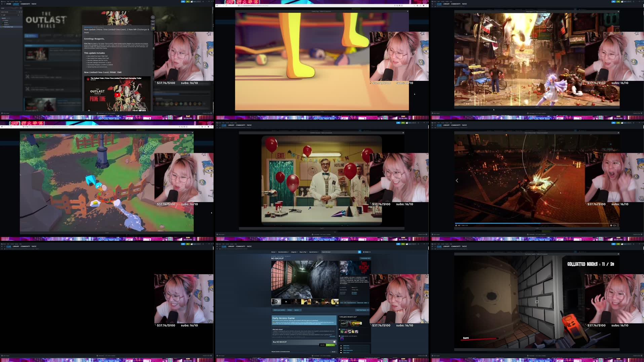Screen dimensions: 644x362
Task: Close the street fight trailer viewer
Action: [x=618, y=11]
